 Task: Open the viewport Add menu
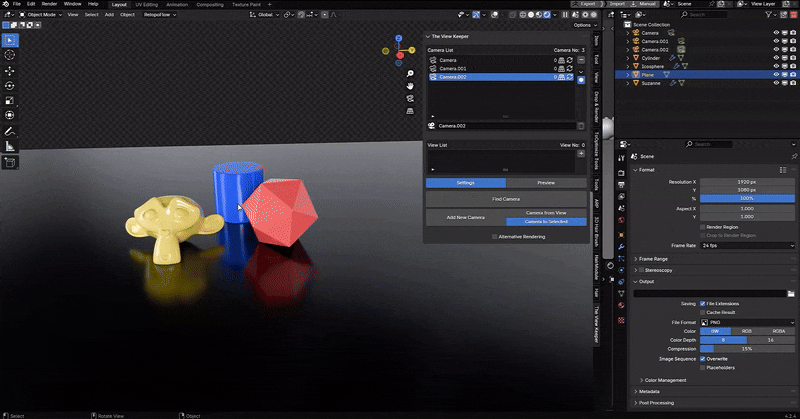[109, 15]
